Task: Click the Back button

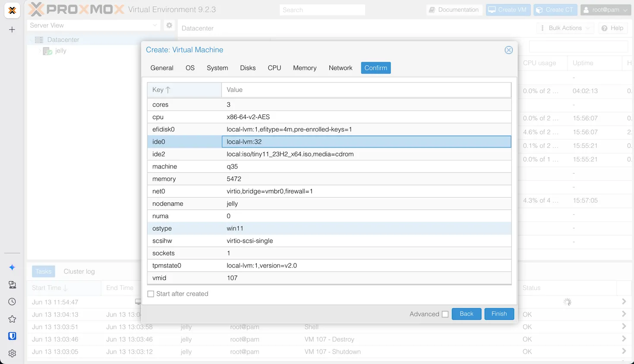Action: 466,314
